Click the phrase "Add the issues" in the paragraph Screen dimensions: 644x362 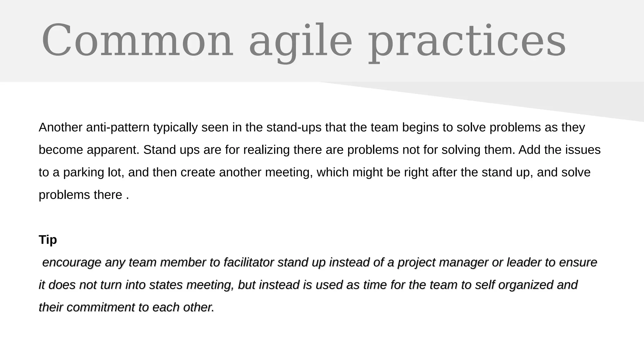559,150
